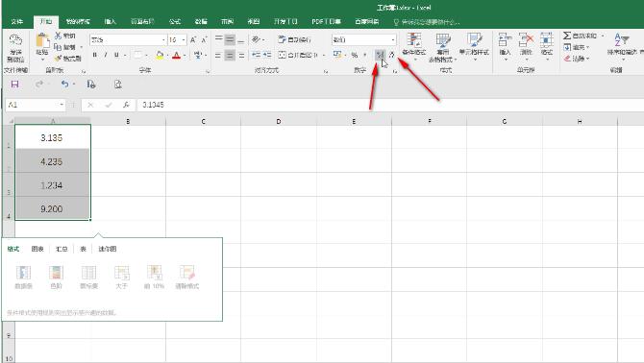Click the Cut scissors icon
Image resolution: width=644 pixels, height=363 pixels.
58,36
